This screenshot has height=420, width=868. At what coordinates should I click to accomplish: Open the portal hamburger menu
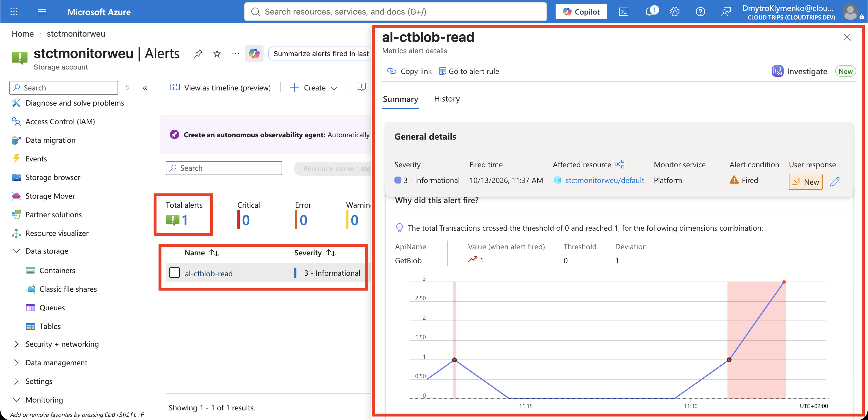(42, 12)
